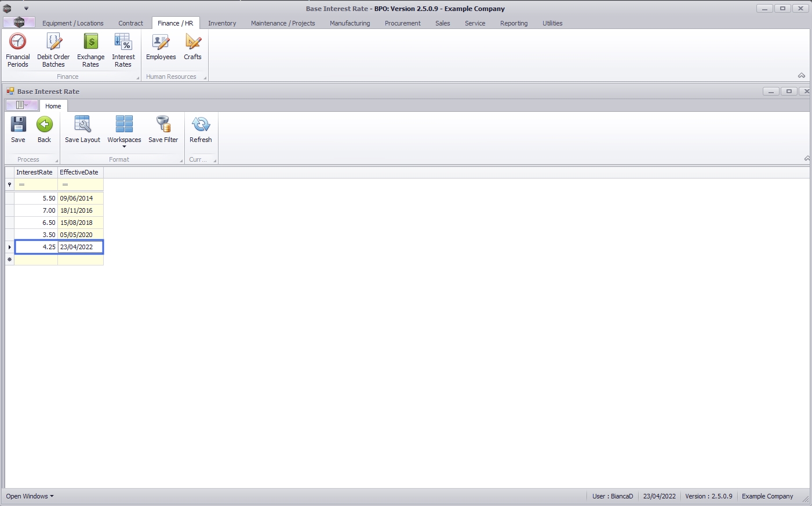Screen dimensions: 812x506
Task: Switch to Sales tab
Action: click(443, 23)
